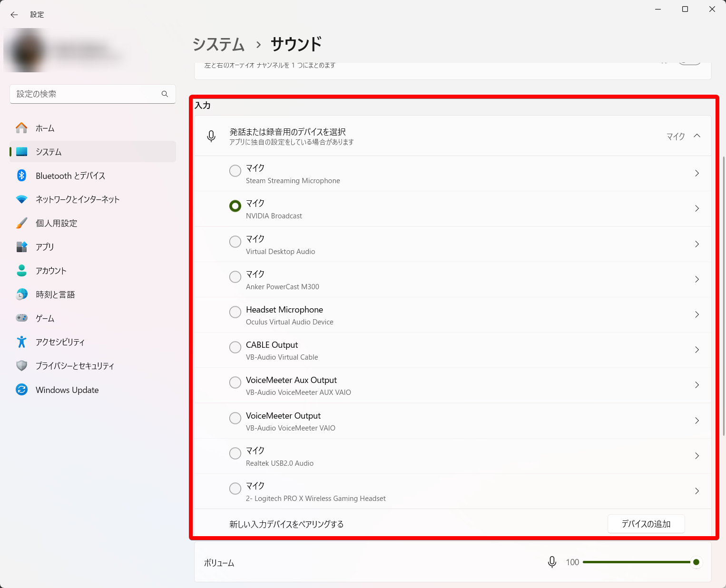This screenshot has height=588, width=726.
Task: Click the Apps icon in sidebar
Action: pyautogui.click(x=21, y=247)
